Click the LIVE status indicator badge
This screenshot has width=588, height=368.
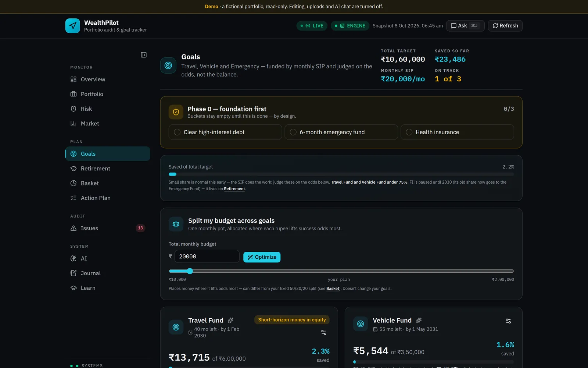(312, 26)
